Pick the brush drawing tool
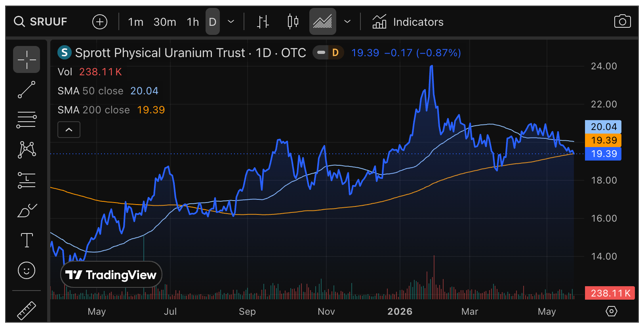Screen dimensions: 644x329 coord(27,210)
